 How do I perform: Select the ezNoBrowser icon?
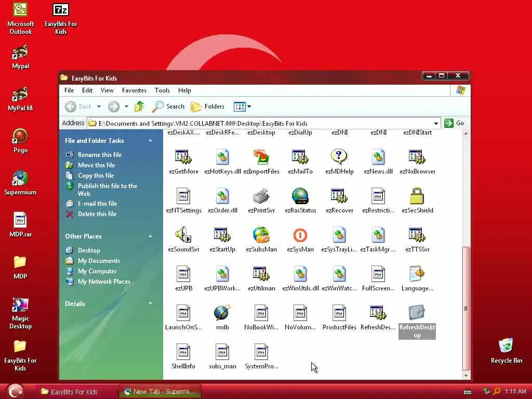pos(417,157)
